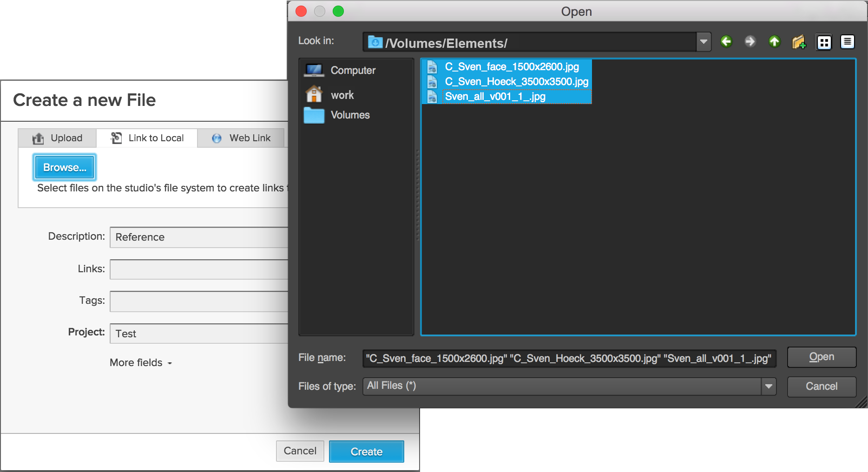Click the Browse... button

tap(65, 167)
